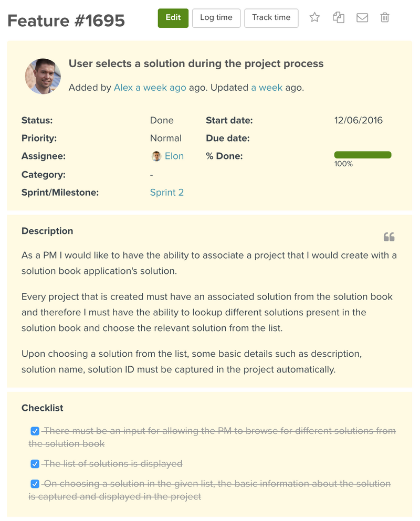
Task: Star this feature to watch it
Action: [x=314, y=17]
